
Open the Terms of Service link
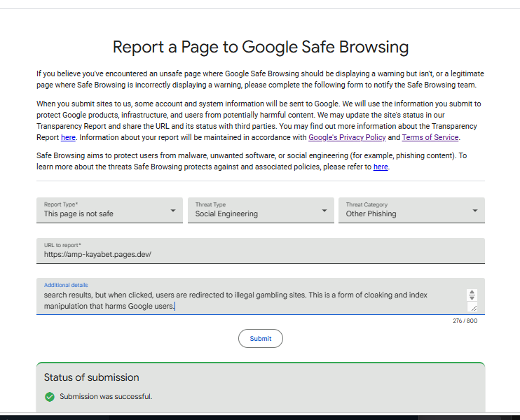coord(430,137)
